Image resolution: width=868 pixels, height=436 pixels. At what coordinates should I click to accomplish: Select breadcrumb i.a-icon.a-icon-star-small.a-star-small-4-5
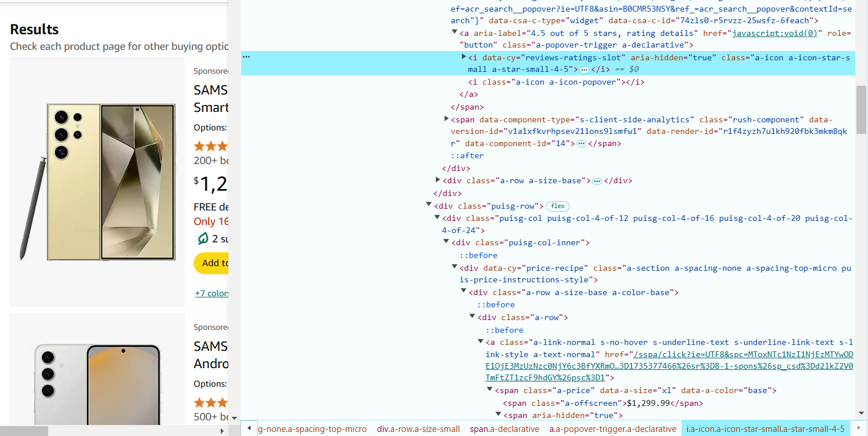765,429
